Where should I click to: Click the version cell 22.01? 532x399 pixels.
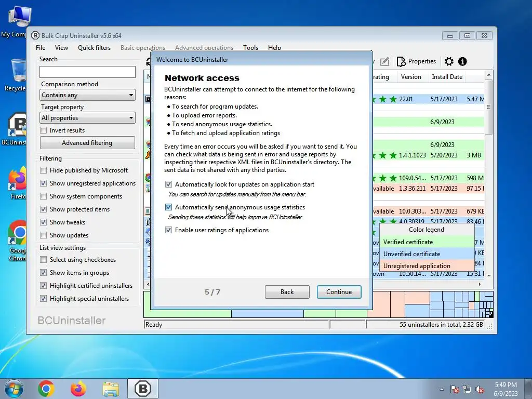(406, 99)
